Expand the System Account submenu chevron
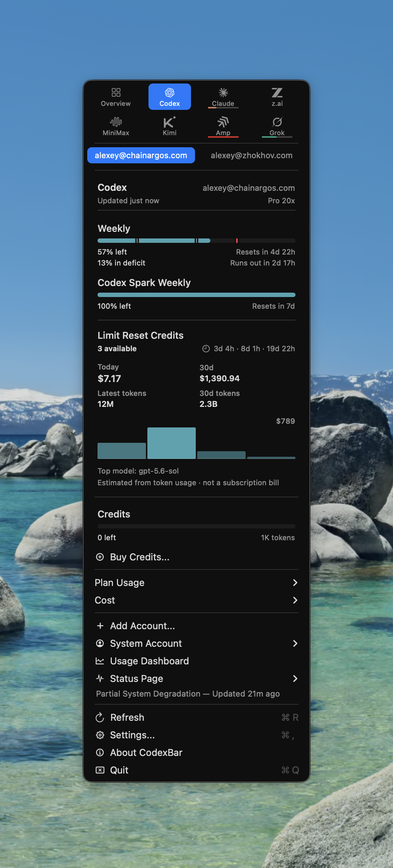The image size is (393, 868). click(295, 643)
